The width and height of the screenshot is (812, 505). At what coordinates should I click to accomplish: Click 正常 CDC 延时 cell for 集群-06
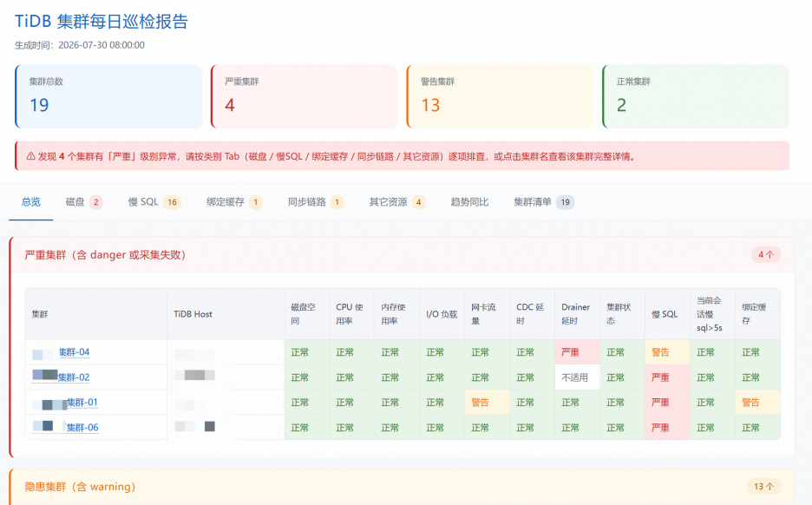533,428
